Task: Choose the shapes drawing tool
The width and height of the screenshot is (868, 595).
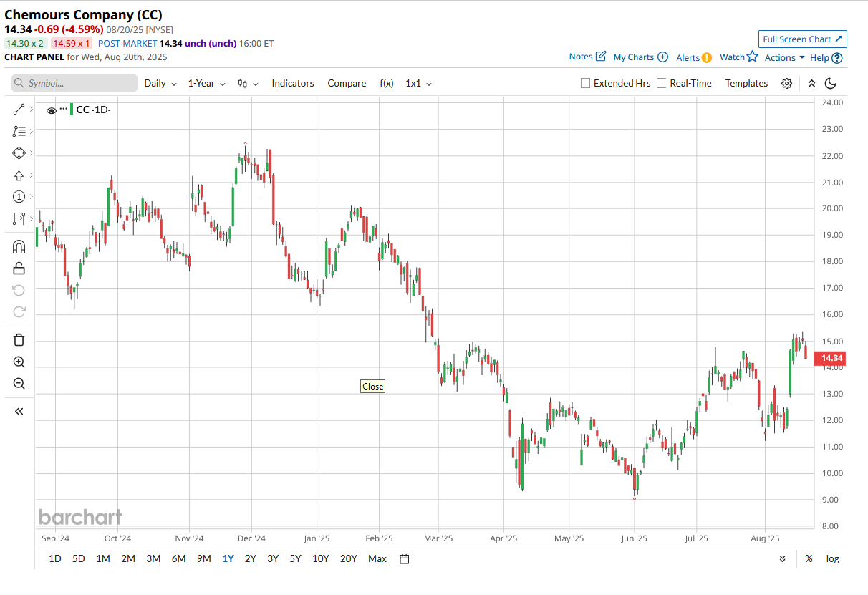Action: (19, 153)
